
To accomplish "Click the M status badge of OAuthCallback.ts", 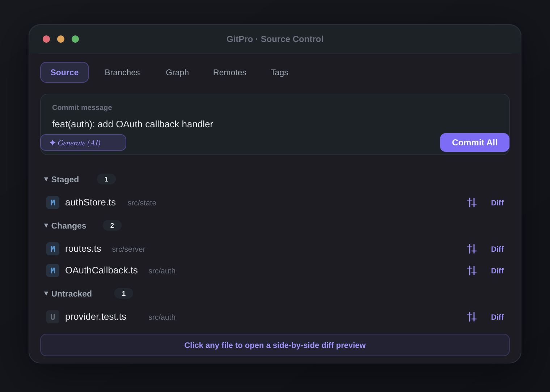I will pyautogui.click(x=53, y=270).
